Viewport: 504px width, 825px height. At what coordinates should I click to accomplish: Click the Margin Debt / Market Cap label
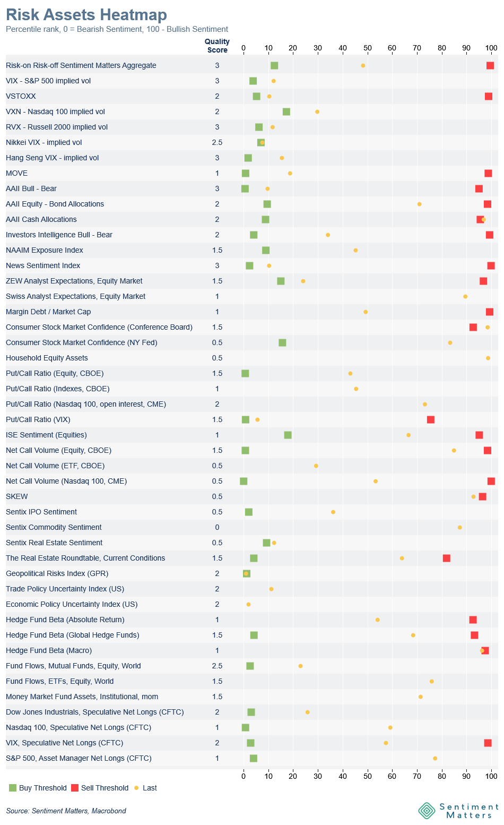48,312
